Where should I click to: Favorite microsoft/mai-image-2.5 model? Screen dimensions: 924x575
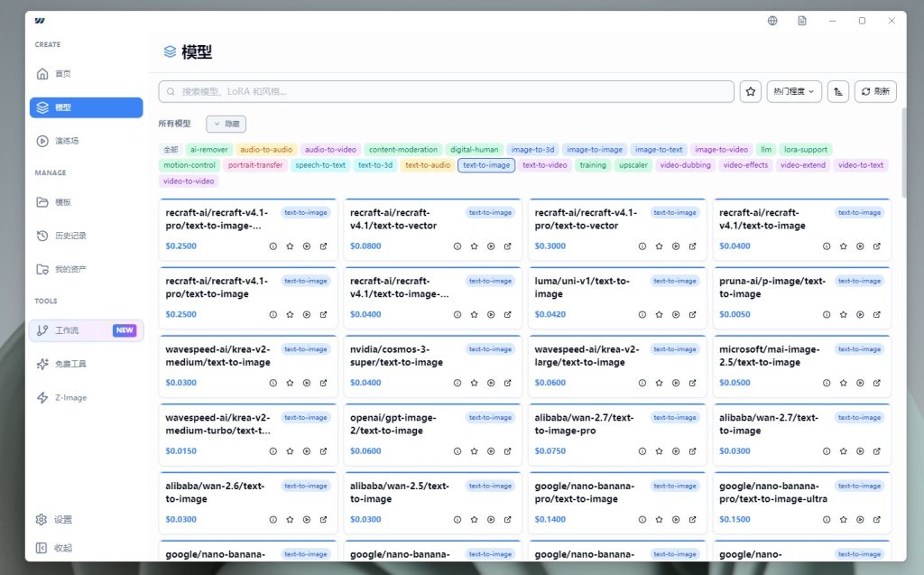click(x=844, y=384)
